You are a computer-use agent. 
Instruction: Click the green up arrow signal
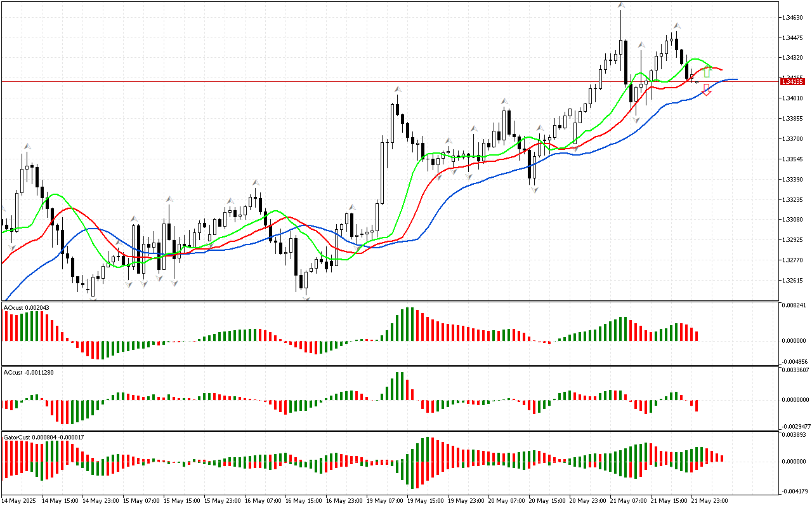(x=707, y=71)
